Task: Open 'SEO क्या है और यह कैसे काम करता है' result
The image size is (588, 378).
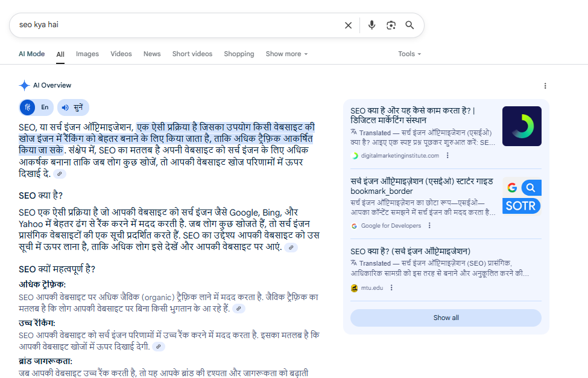Action: tap(413, 115)
